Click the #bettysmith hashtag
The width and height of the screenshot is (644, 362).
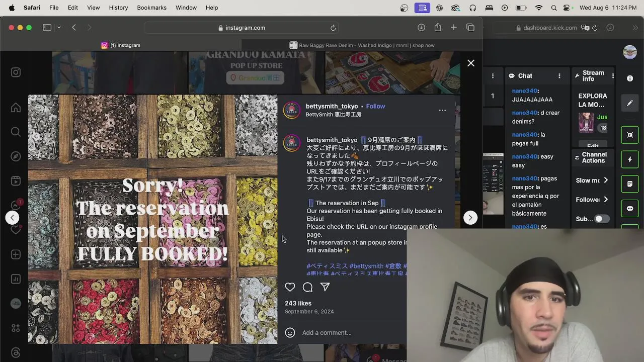click(x=366, y=266)
